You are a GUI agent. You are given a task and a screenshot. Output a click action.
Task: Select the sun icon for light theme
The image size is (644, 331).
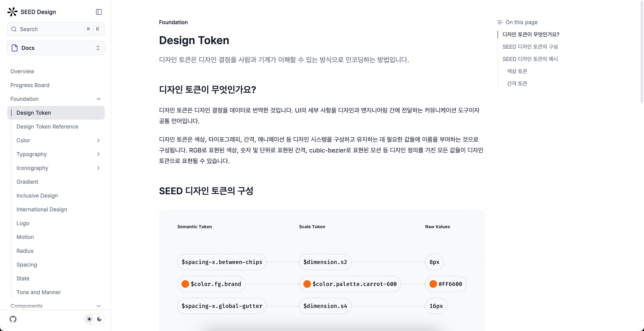tap(89, 319)
